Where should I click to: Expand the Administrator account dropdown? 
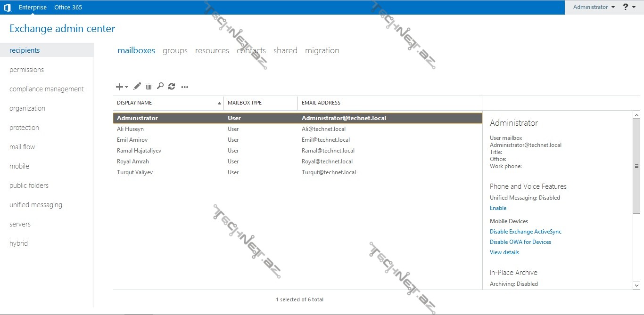[x=594, y=7]
